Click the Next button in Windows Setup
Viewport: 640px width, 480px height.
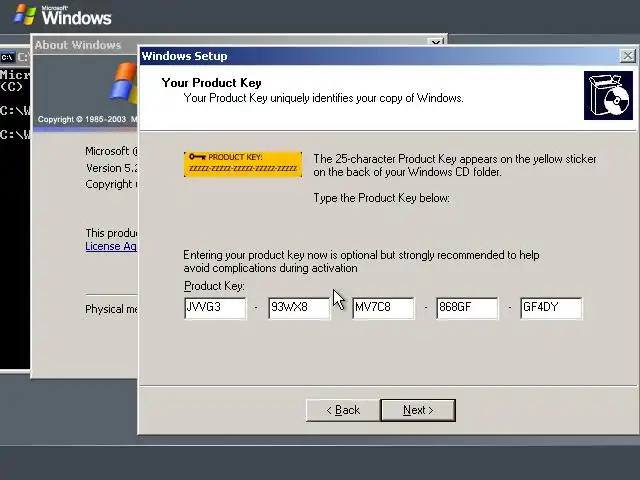pos(418,410)
